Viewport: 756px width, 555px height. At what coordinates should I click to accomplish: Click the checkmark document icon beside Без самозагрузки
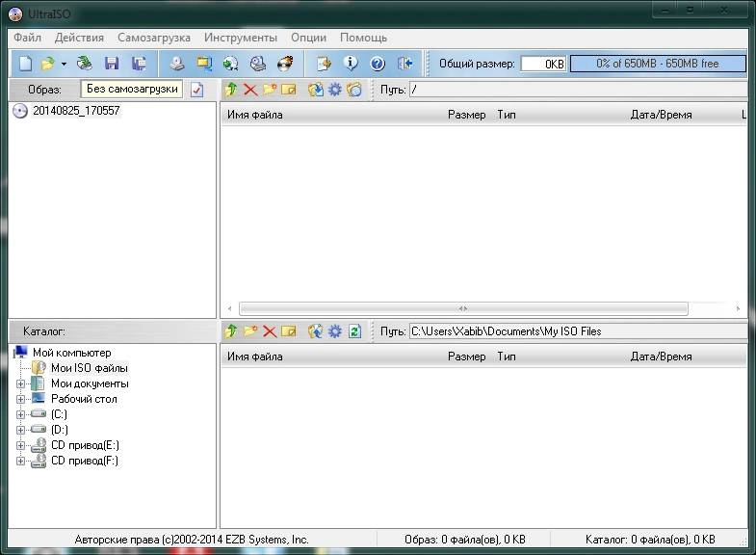pyautogui.click(x=196, y=90)
